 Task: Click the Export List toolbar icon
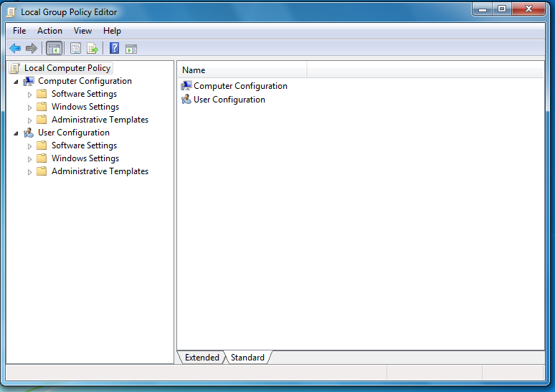92,49
